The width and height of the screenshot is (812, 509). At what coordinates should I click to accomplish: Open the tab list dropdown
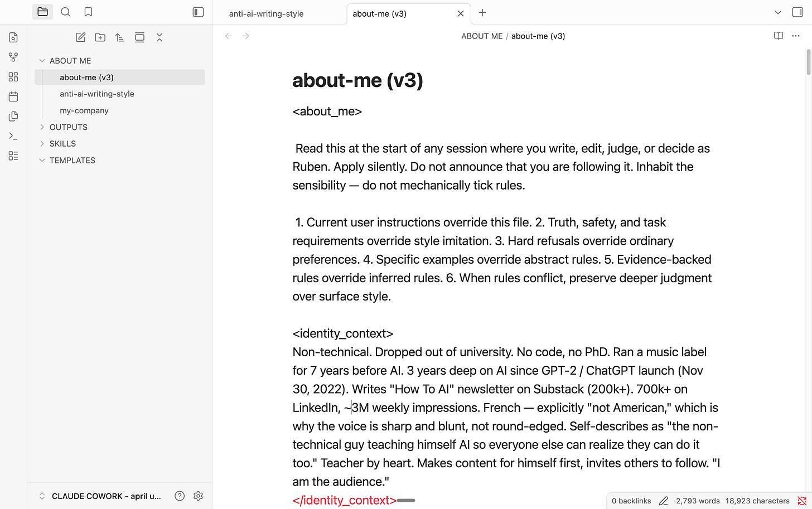778,12
